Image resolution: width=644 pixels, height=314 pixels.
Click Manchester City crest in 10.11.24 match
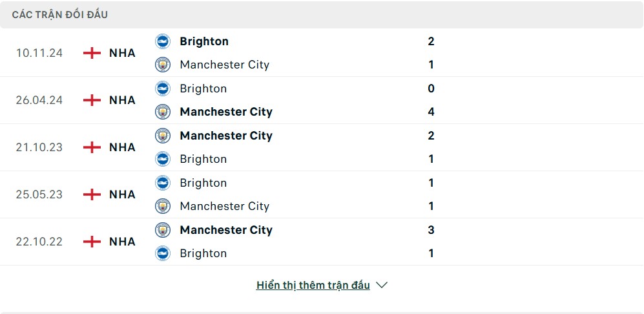coord(163,65)
